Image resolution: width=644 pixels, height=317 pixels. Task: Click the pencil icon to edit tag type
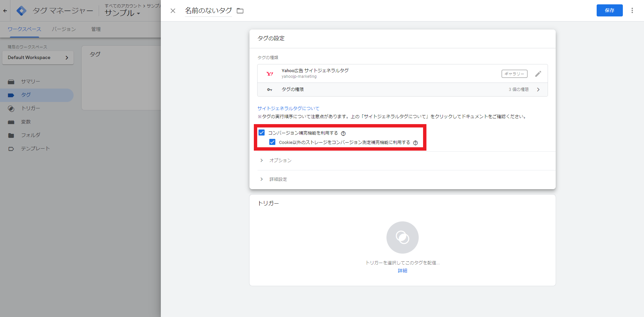(538, 74)
